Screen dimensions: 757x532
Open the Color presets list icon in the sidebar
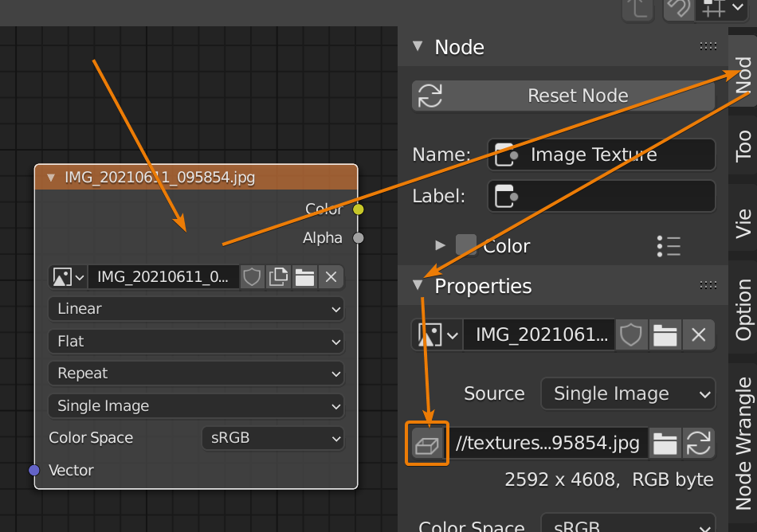(669, 246)
